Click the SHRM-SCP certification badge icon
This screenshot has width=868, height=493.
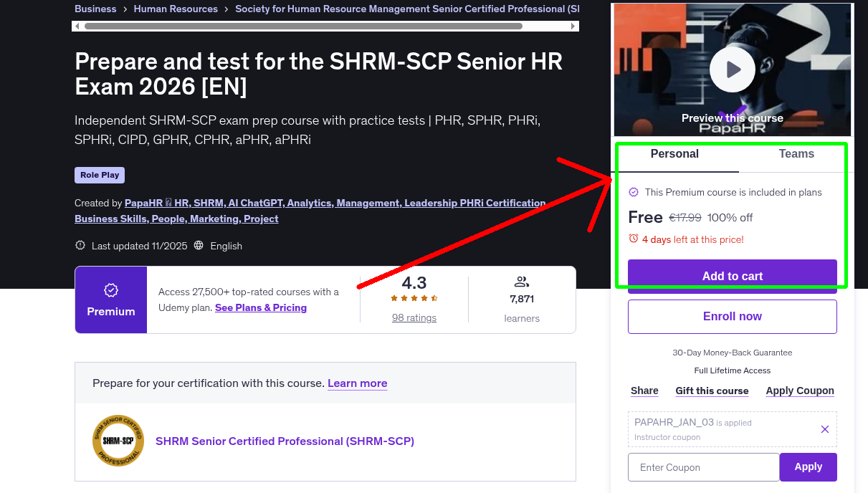pos(118,441)
